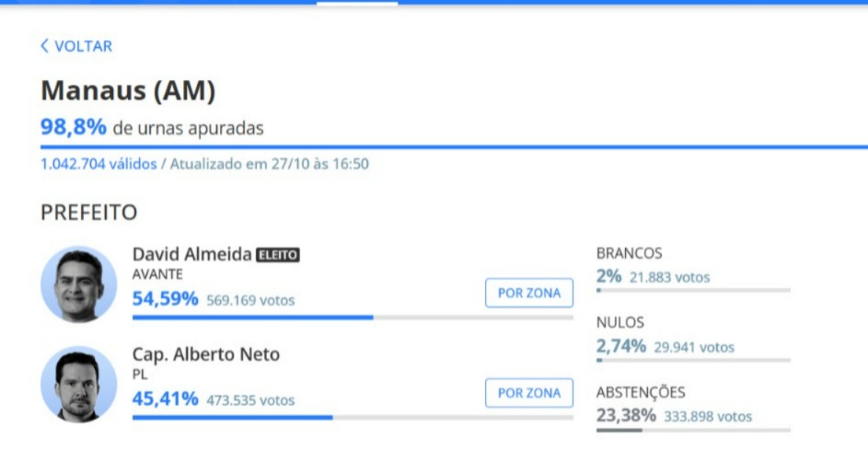
Task: Click the ELEITO badge beside David Almeida
Action: tap(278, 255)
